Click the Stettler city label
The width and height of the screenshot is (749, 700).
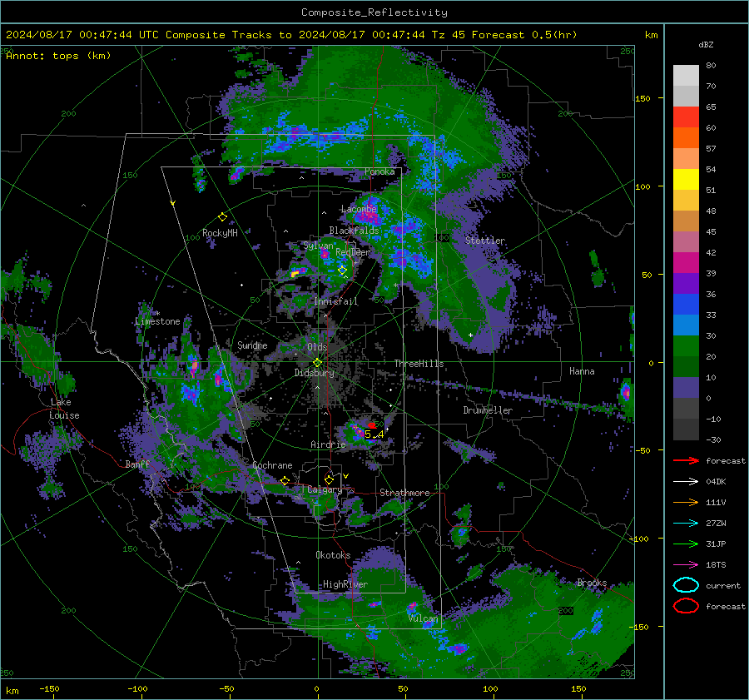[485, 241]
